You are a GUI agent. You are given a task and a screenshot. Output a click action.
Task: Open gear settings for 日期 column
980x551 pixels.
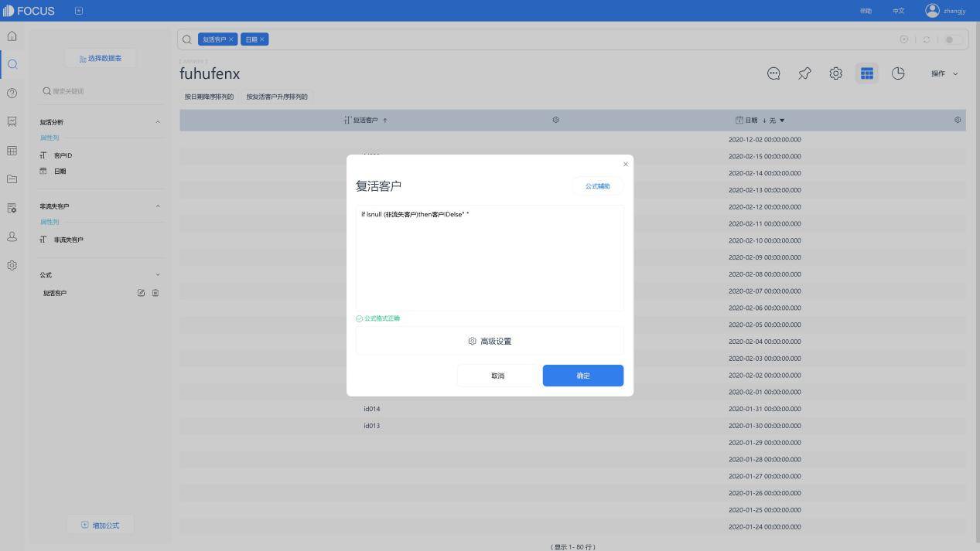click(x=958, y=120)
